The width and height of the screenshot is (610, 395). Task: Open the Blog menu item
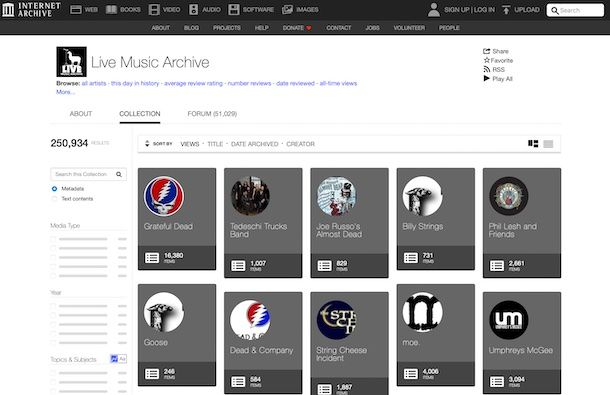[191, 28]
